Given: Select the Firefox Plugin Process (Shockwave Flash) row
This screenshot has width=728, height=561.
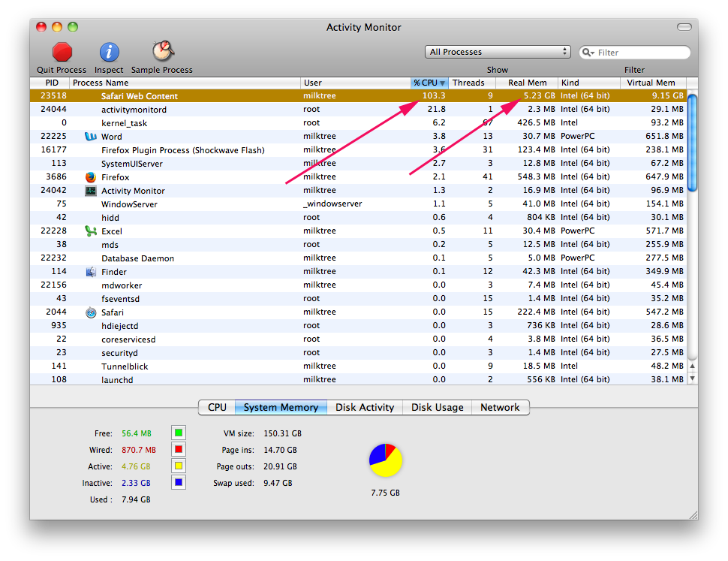Looking at the screenshot, I should [359, 149].
